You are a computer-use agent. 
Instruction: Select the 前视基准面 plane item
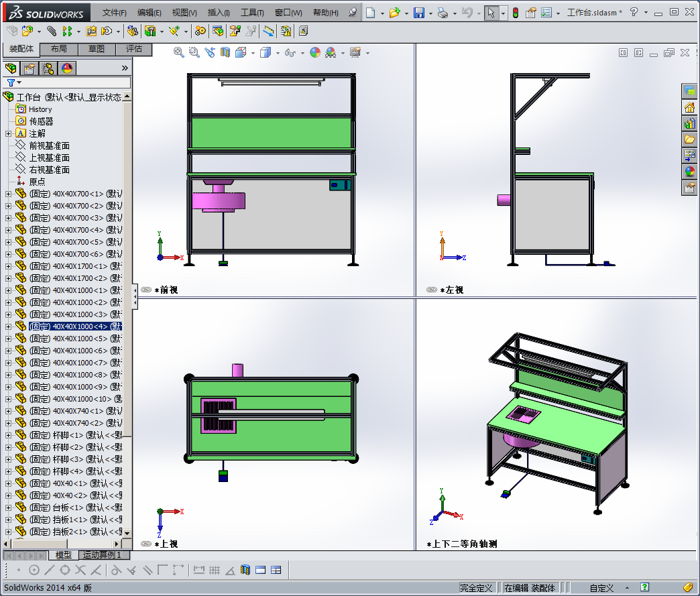tap(49, 145)
